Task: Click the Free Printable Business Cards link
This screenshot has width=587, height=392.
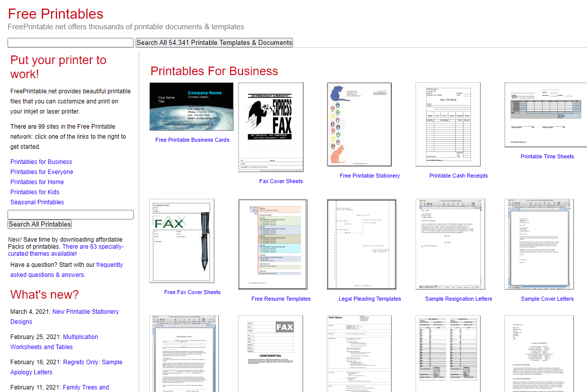Action: click(x=192, y=140)
